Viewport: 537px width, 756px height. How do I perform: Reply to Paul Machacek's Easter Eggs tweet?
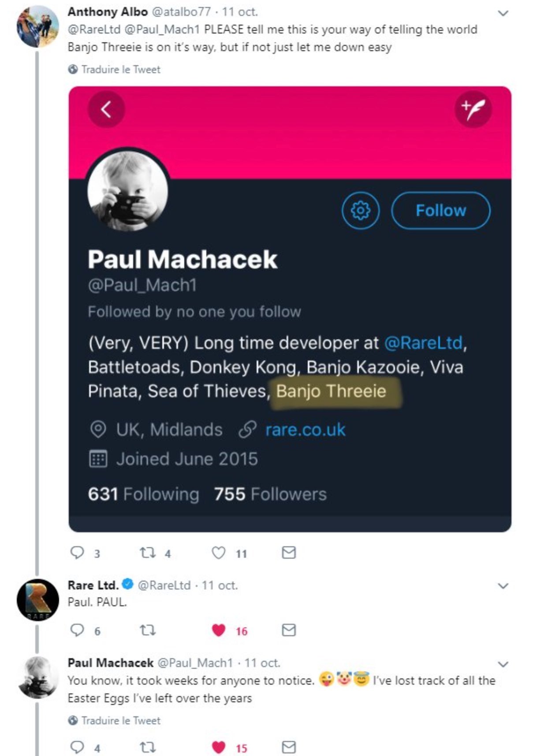pyautogui.click(x=77, y=747)
